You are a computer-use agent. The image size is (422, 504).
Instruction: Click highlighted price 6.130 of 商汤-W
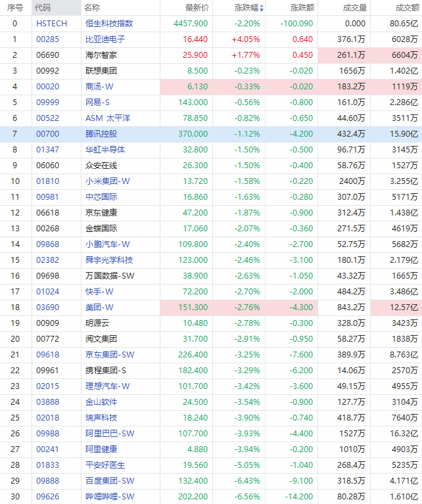197,87
